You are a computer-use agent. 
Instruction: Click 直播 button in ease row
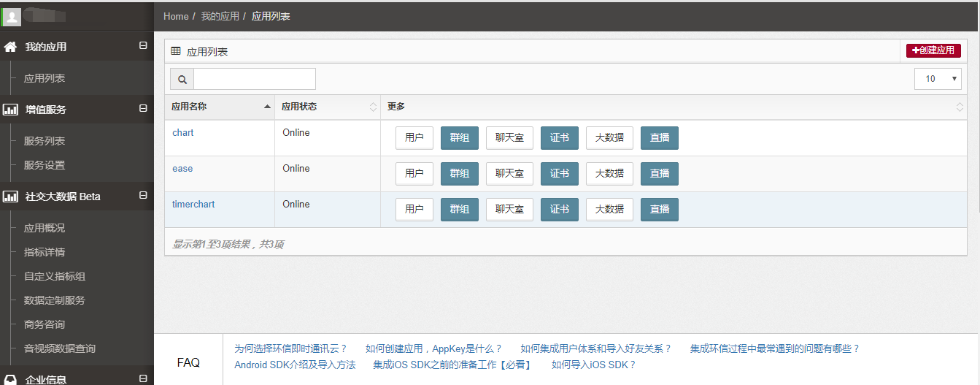coord(660,174)
